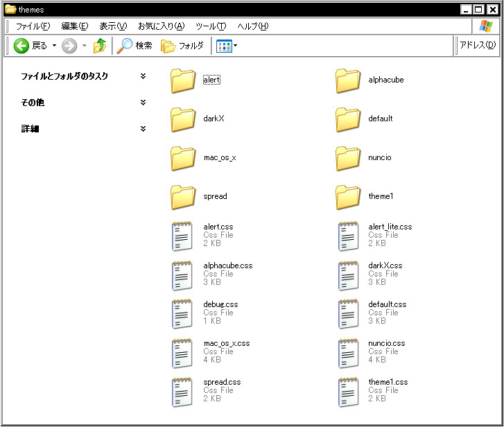This screenshot has width=504, height=427.
Task: Select the darkX.css file icon
Action: (x=348, y=276)
